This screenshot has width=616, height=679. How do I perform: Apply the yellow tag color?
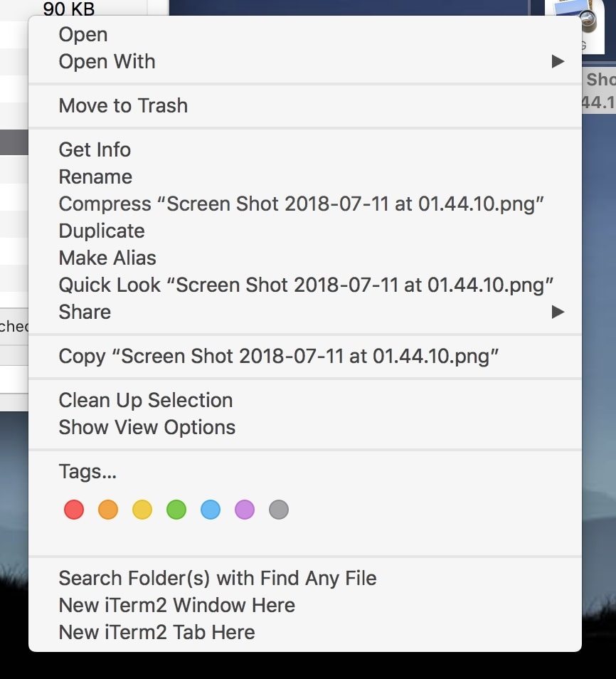[x=142, y=510]
